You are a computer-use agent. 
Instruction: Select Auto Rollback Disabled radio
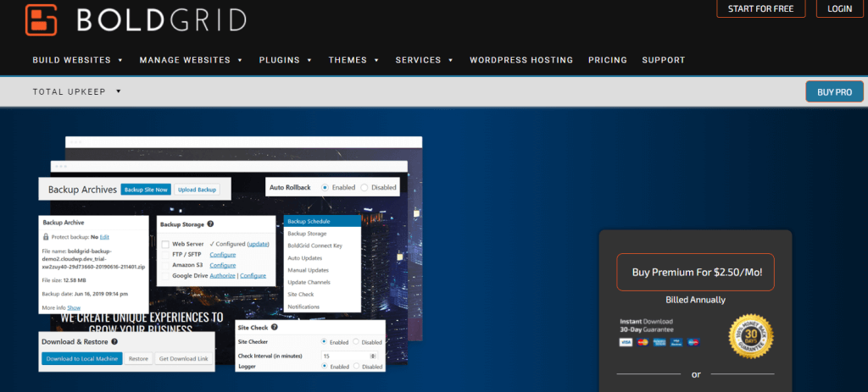coord(364,187)
